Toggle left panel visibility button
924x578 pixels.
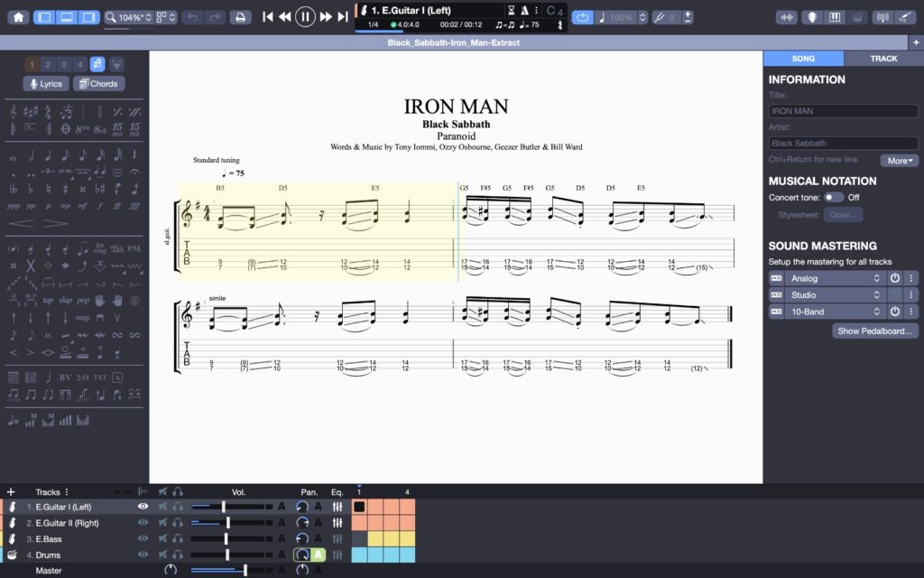44,17
